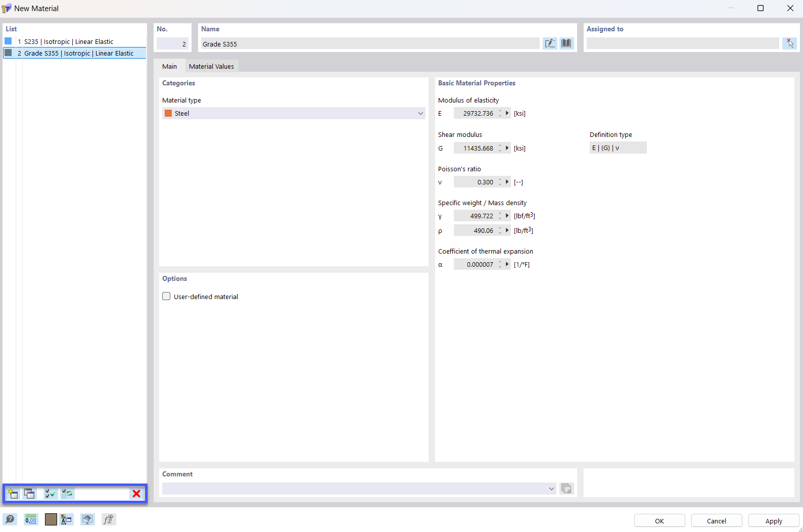Expand the Comment dropdown
This screenshot has width=803, height=532.
tap(551, 489)
